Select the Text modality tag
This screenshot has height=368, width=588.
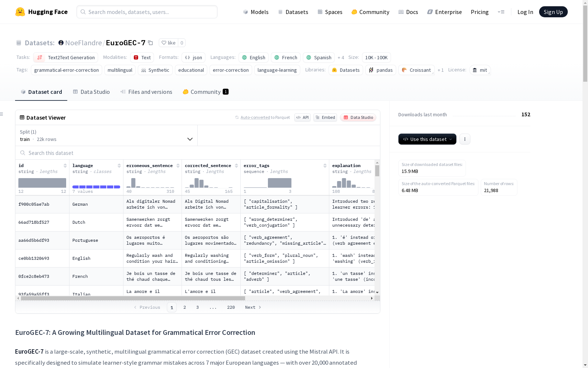click(x=142, y=57)
